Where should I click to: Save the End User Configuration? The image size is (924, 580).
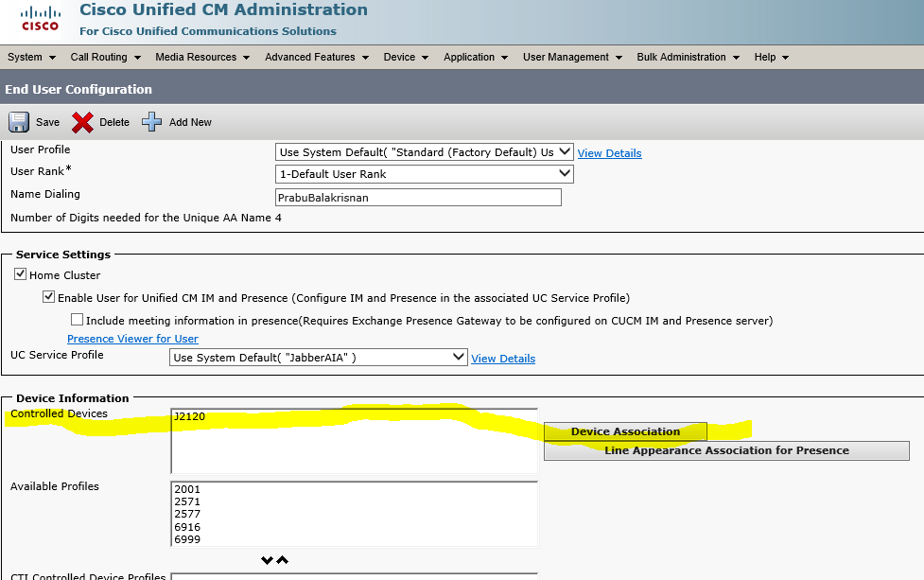pos(33,122)
